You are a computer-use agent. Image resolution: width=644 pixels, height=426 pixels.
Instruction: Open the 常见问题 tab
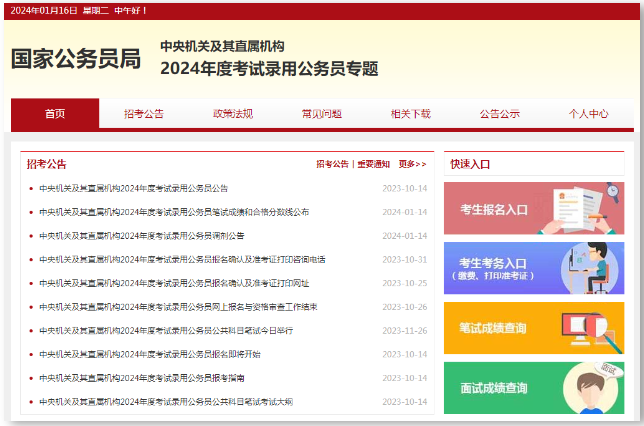point(322,114)
